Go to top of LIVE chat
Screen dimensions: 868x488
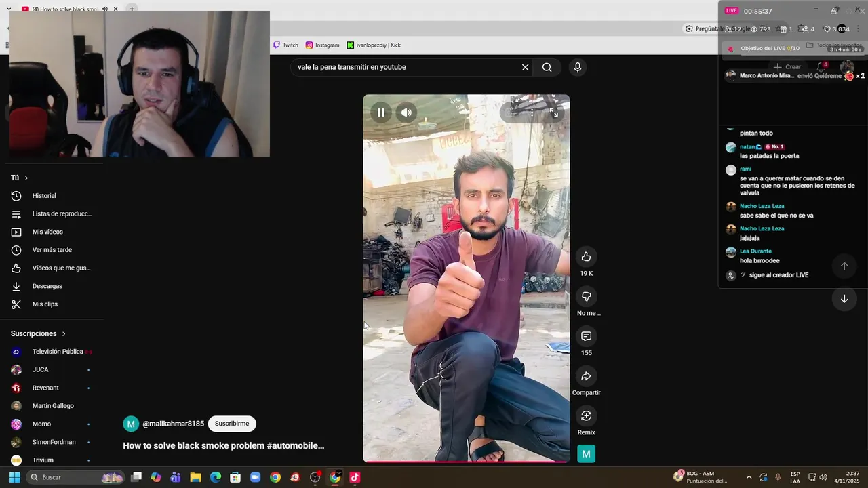pos(844,266)
